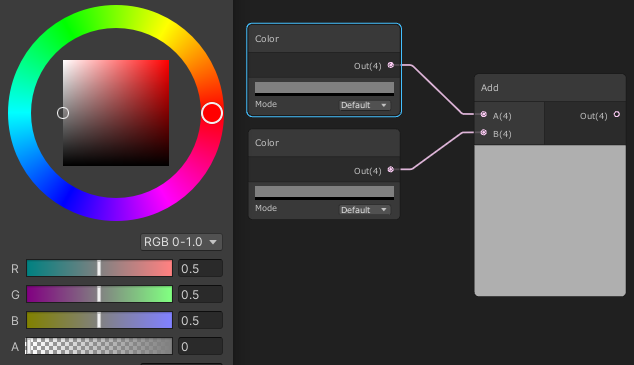Click the B channel slider
The width and height of the screenshot is (634, 365).
[99, 320]
